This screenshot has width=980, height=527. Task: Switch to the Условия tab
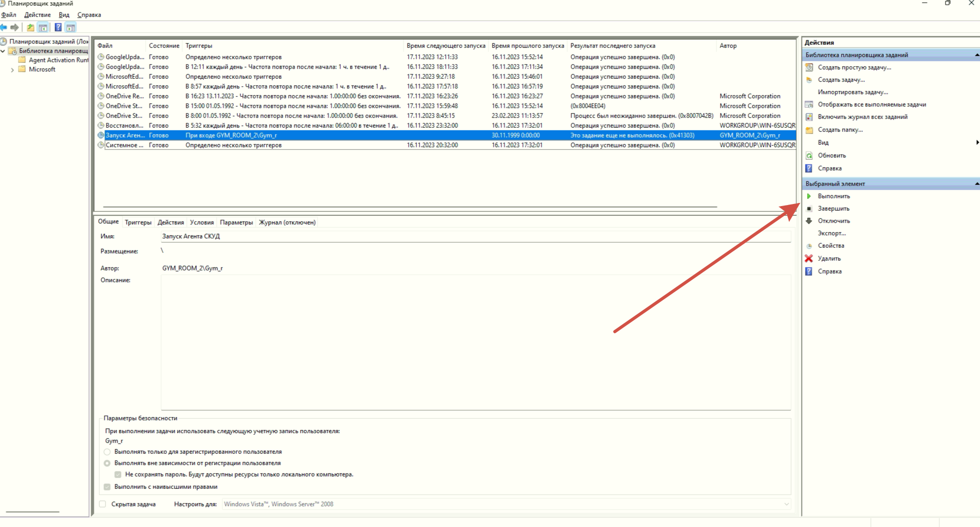pos(202,223)
